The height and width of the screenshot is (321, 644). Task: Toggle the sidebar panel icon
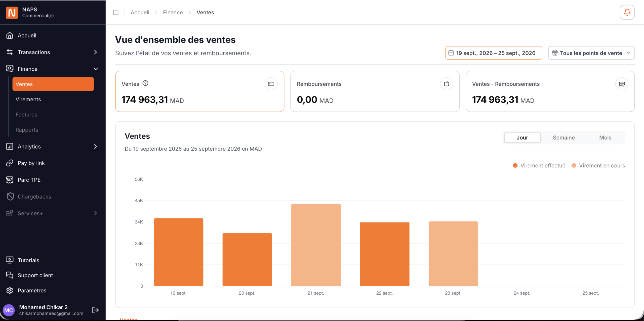pos(116,12)
